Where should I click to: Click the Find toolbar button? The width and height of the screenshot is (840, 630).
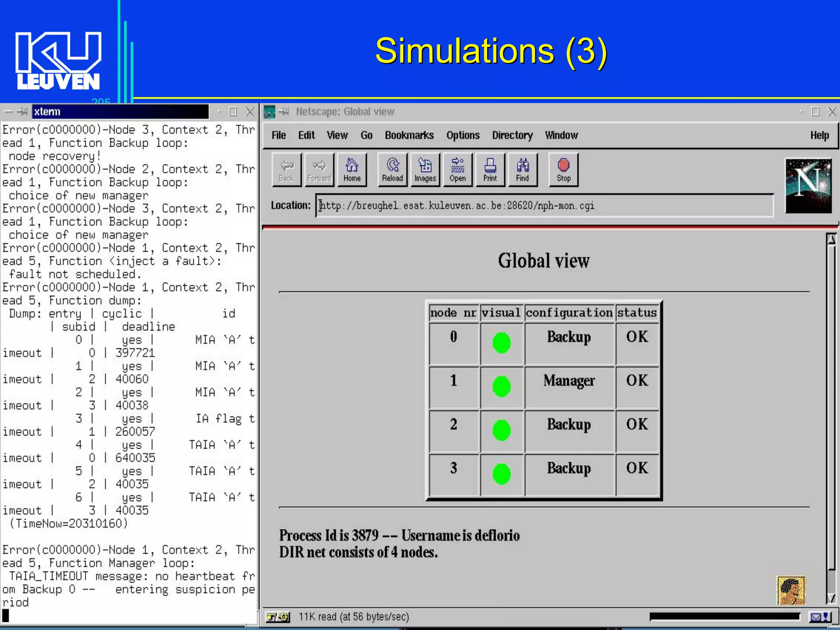click(523, 170)
